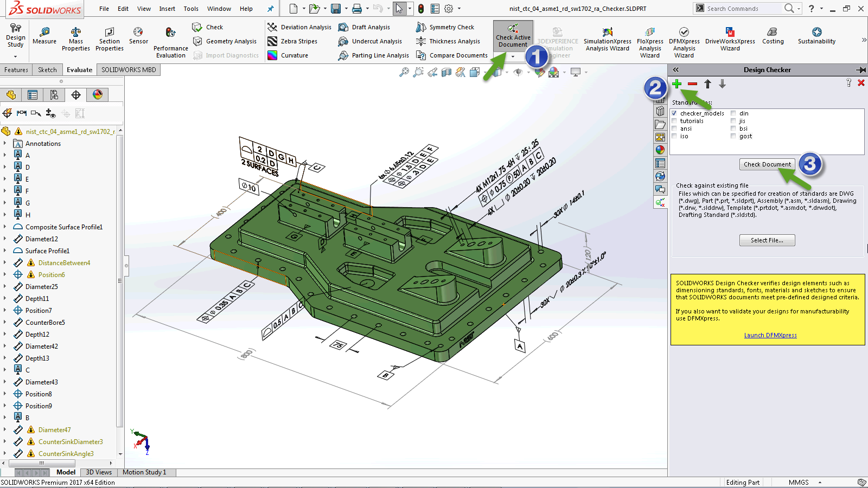Screen dimensions: 868x488
Task: Check the tutorials standard
Action: pyautogui.click(x=674, y=121)
